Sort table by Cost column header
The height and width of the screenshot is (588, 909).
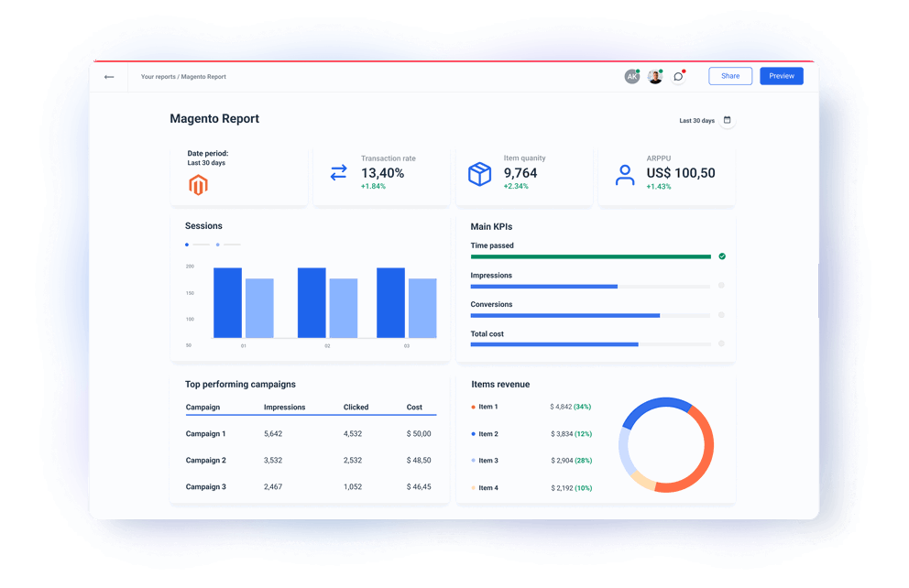click(414, 407)
